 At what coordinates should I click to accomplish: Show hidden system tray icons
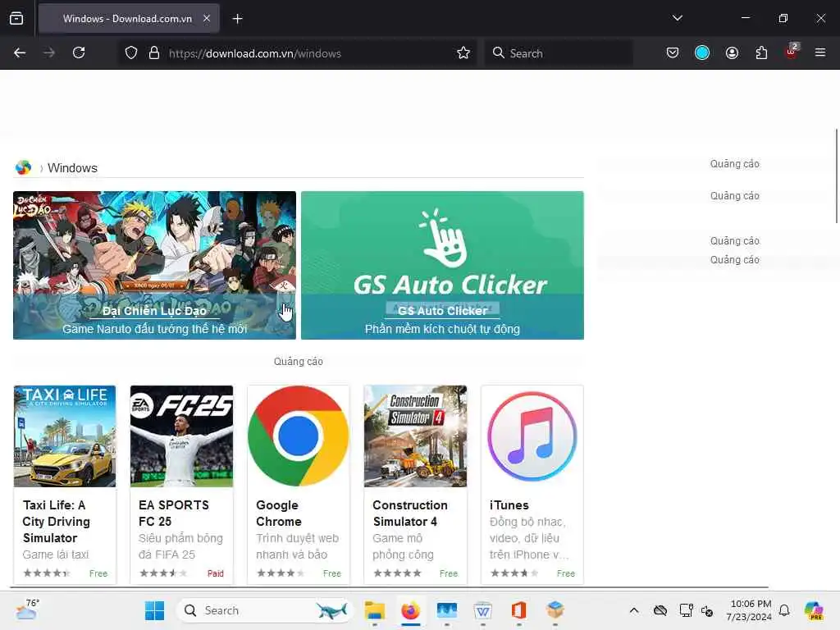click(x=634, y=610)
